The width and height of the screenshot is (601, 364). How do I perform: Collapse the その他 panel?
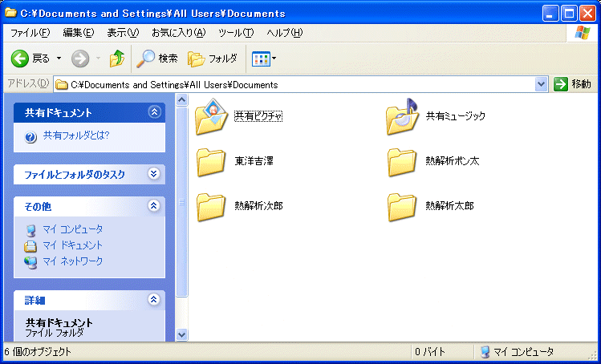pos(154,206)
